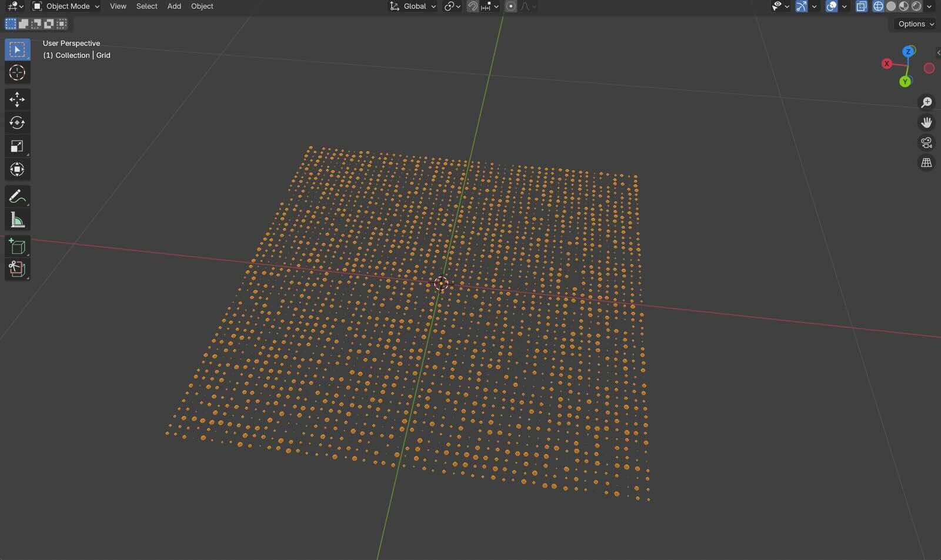Viewport: 941px width, 560px height.
Task: Open the Global transform orientation dropdown
Action: click(x=413, y=6)
